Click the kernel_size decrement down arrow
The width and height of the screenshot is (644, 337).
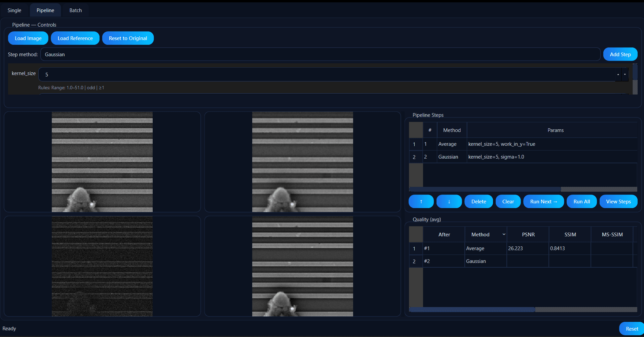point(624,74)
